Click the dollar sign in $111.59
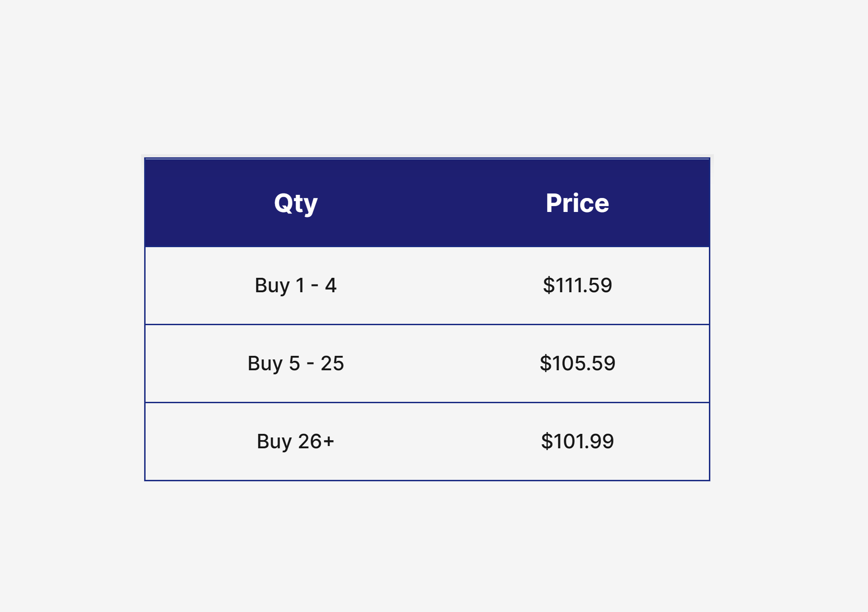The height and width of the screenshot is (612, 868). click(x=548, y=285)
